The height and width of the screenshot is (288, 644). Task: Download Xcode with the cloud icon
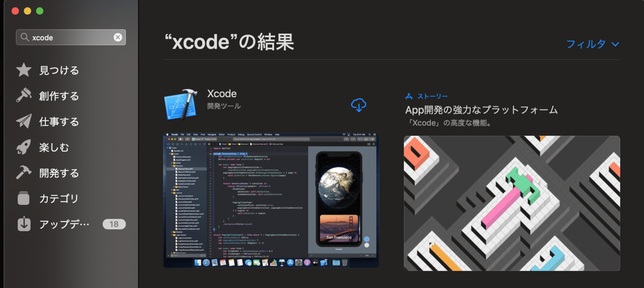click(358, 105)
